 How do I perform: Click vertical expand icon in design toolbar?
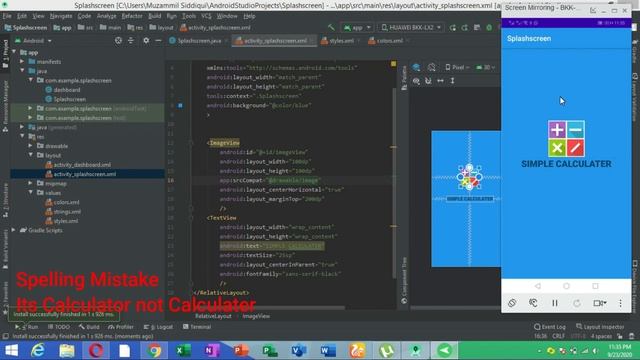click(x=453, y=81)
